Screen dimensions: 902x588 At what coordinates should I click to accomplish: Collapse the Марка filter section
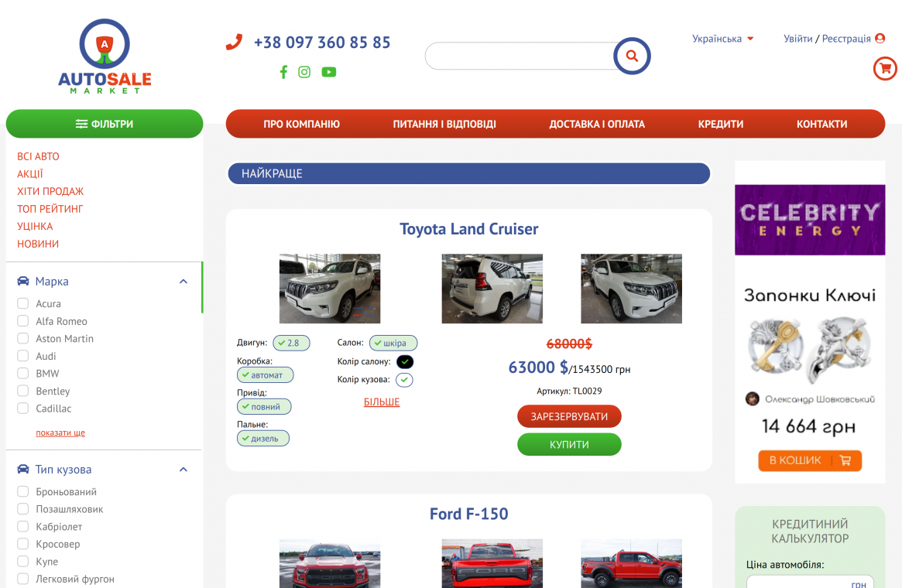[183, 282]
